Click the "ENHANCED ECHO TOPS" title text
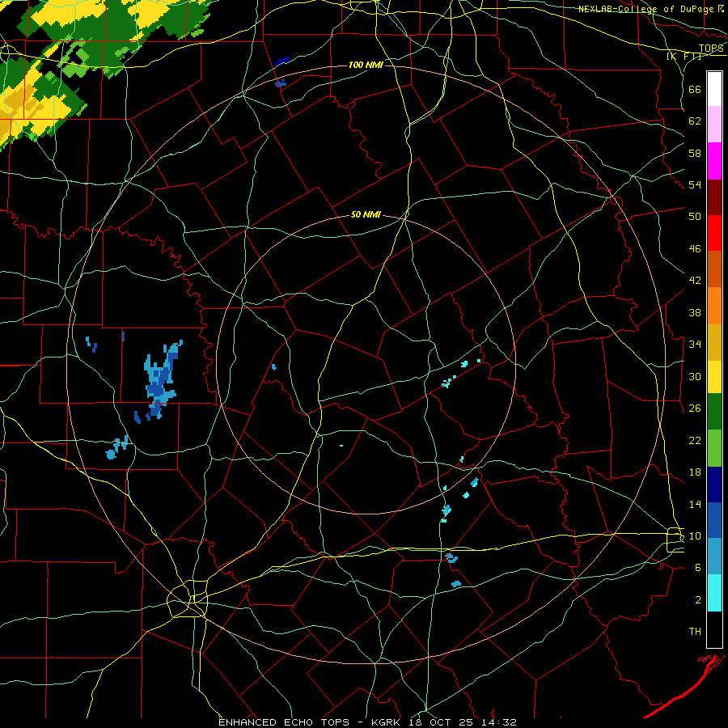The image size is (728, 728). pyautogui.click(x=284, y=722)
